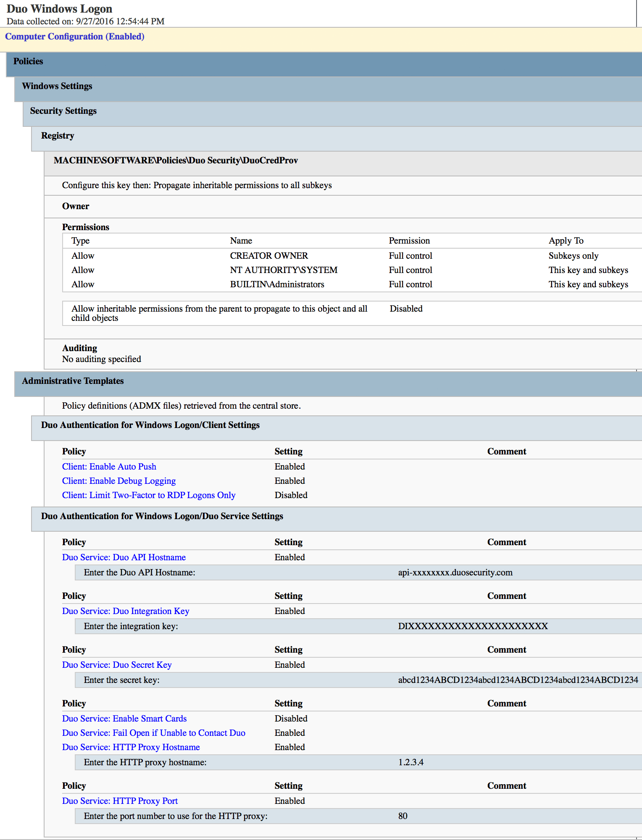Viewport: 642px width, 840px height.
Task: Collapse the Administrative Templates section
Action: coord(73,381)
